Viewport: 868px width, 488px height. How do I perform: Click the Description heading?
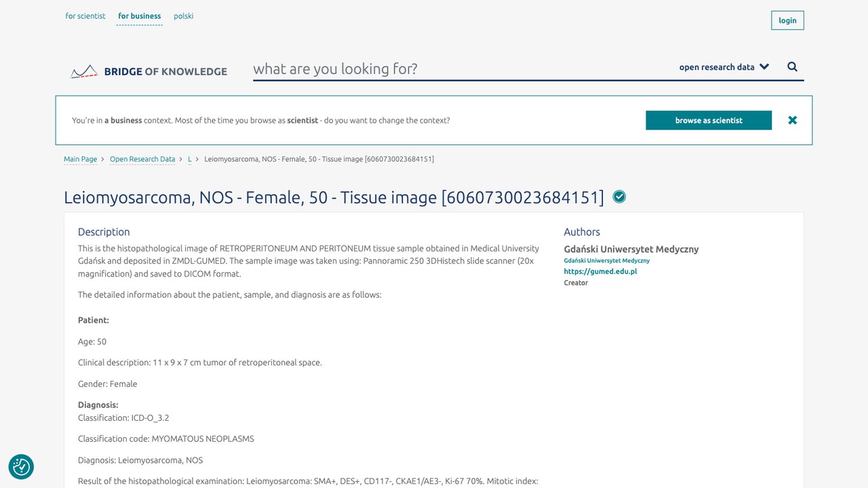pyautogui.click(x=104, y=232)
